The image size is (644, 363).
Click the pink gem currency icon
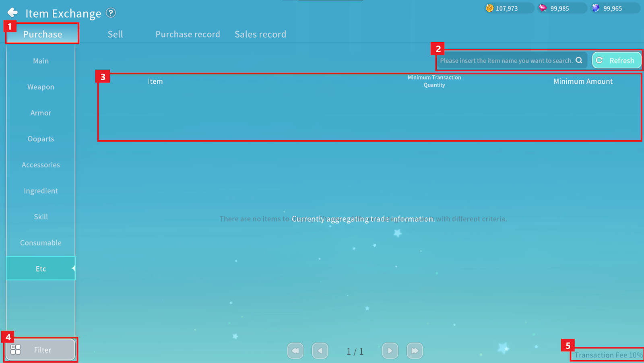coord(543,8)
